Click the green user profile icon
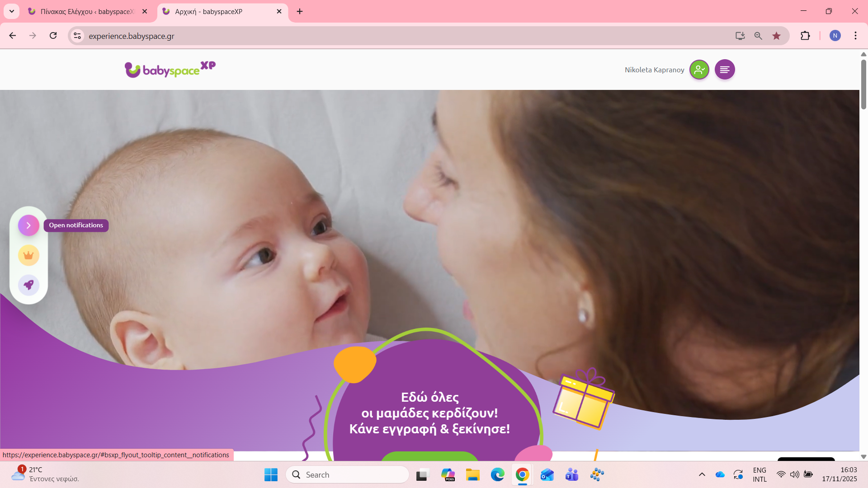 (x=699, y=70)
